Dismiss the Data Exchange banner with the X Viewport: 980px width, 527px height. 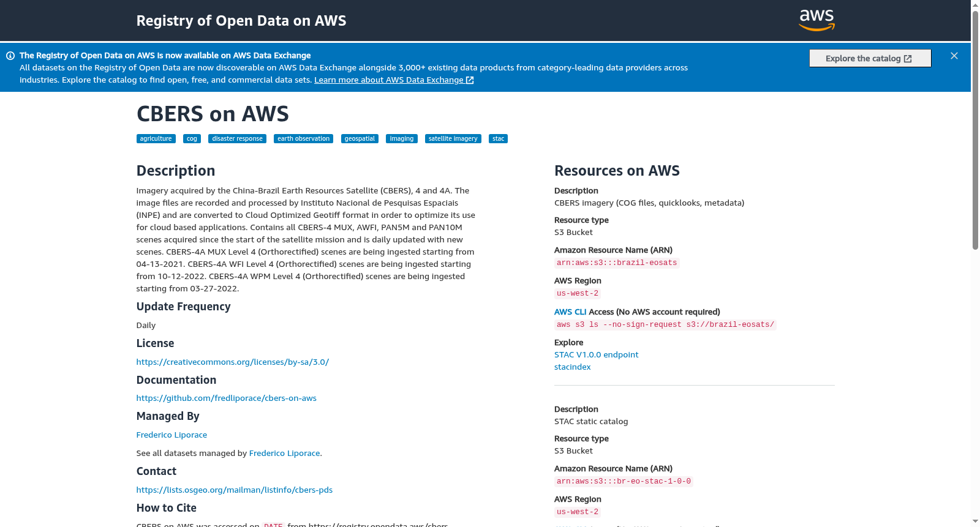(x=954, y=56)
